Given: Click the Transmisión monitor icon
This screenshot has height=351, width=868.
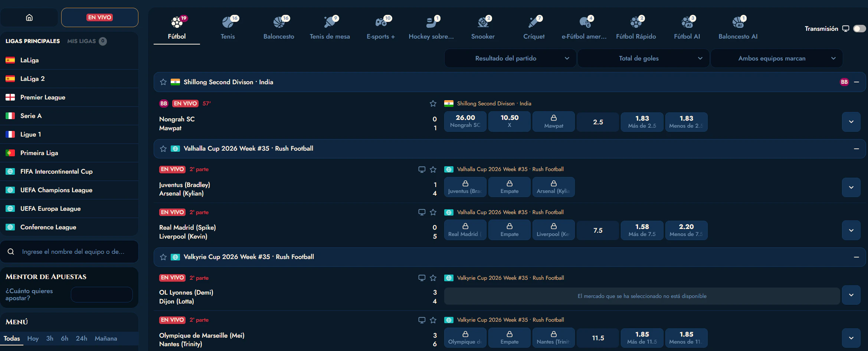Looking at the screenshot, I should click(x=846, y=29).
